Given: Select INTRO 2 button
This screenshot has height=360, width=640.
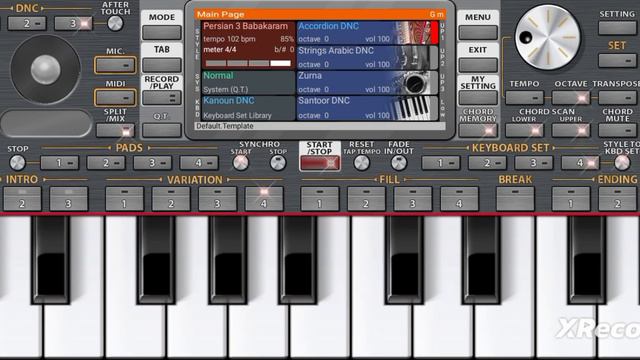Looking at the screenshot, I should coord(22,199).
